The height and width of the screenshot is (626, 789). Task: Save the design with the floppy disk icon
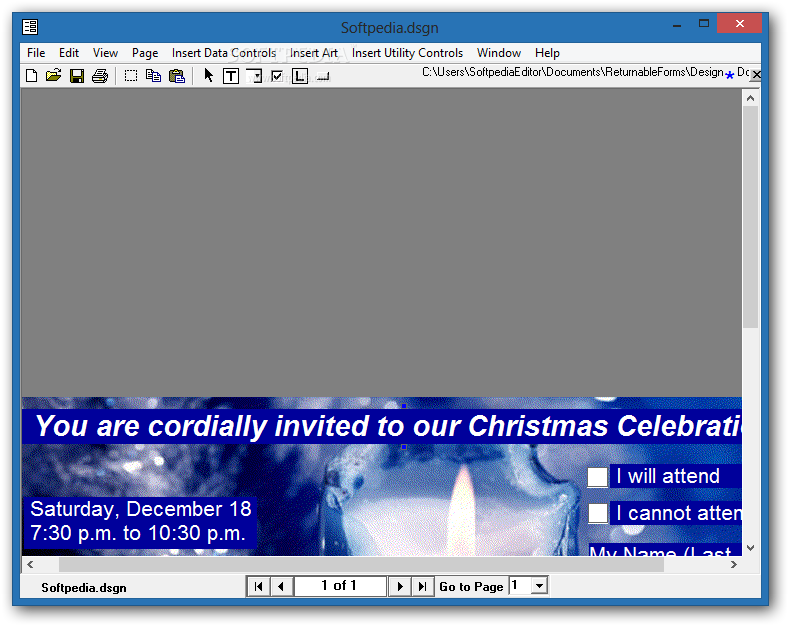(76, 76)
